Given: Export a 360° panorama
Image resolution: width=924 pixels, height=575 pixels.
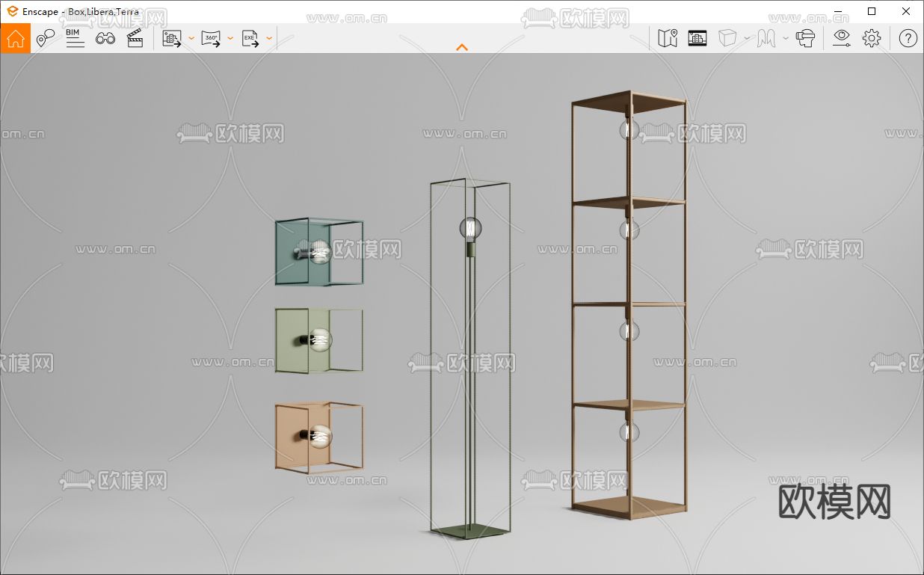Looking at the screenshot, I should [212, 38].
